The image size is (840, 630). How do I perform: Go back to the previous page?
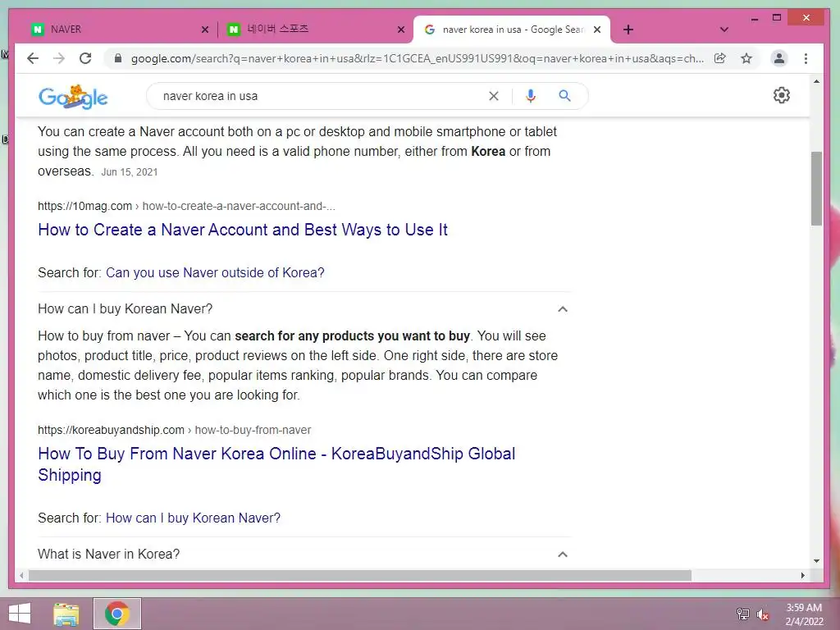pyautogui.click(x=33, y=58)
